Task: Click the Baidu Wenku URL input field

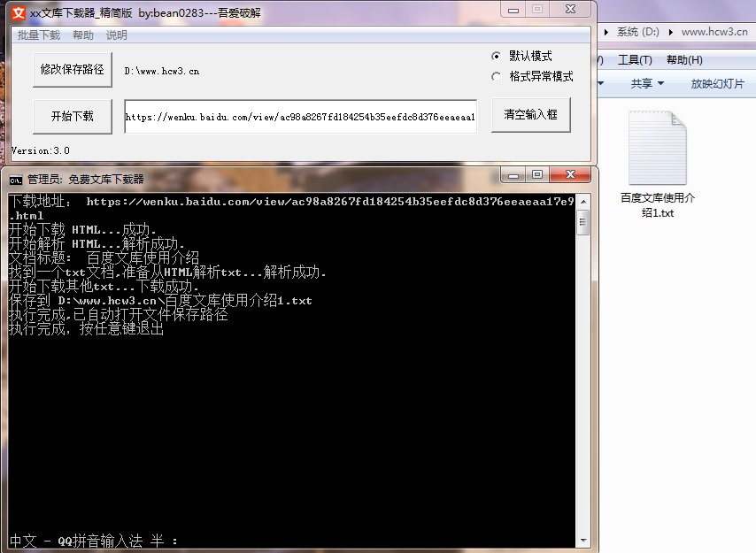Action: (x=300, y=117)
